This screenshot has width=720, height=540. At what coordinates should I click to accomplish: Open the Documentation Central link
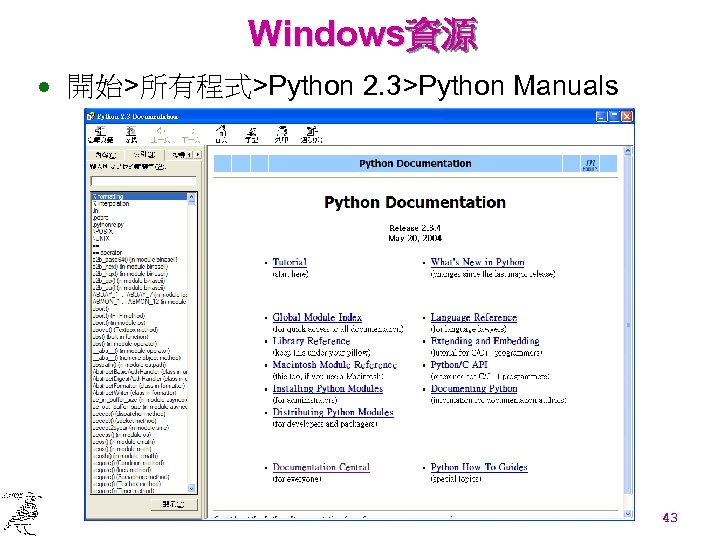(x=321, y=467)
